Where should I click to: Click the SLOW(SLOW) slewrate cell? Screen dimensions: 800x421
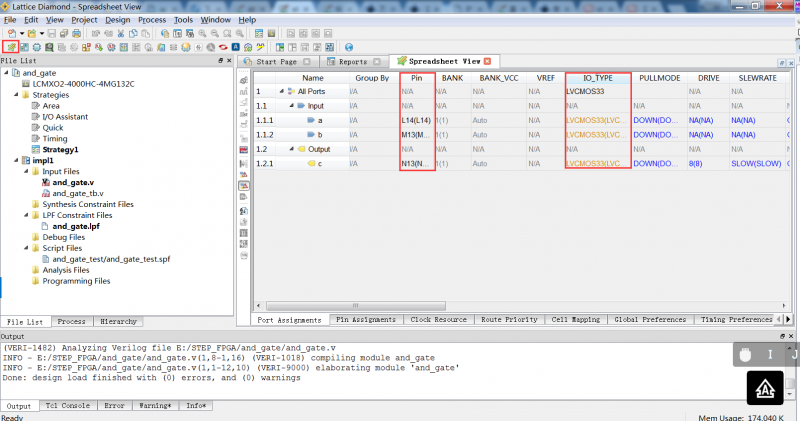pos(756,164)
